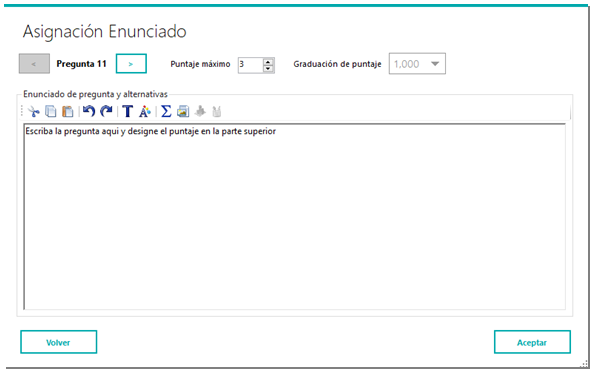The height and width of the screenshot is (372, 593).
Task: Click the 'Puntaje máximo' label
Action: point(200,64)
